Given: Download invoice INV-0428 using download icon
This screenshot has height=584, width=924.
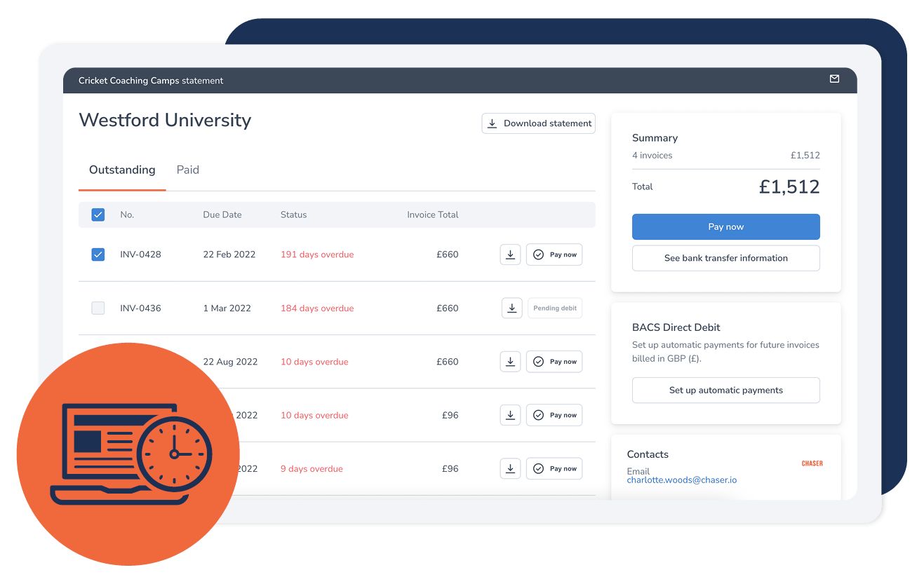Looking at the screenshot, I should point(510,254).
